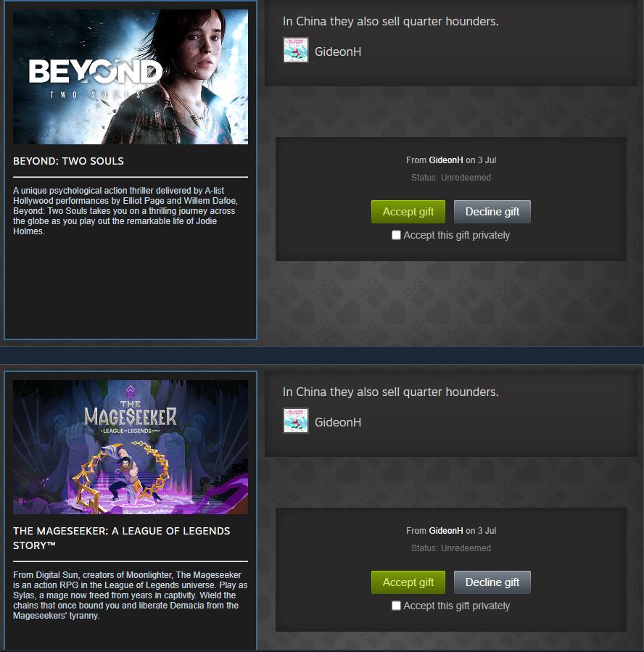Screen dimensions: 644x652
Task: Click GideonH's avatar on the Mageseeker gift
Action: [296, 421]
